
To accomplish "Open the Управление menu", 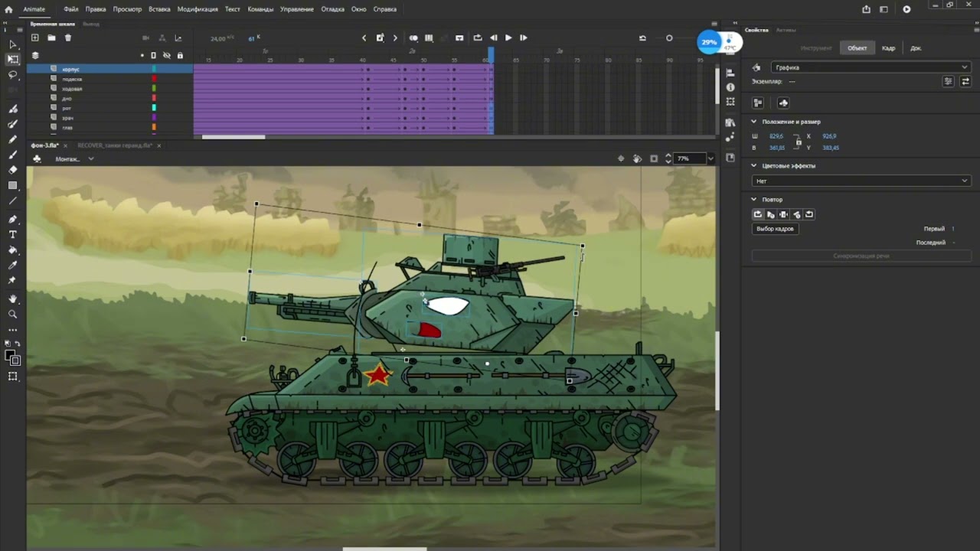I will pyautogui.click(x=297, y=9).
